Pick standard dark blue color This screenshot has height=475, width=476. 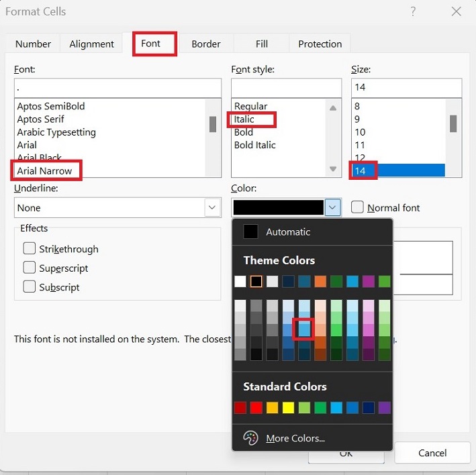(369, 408)
